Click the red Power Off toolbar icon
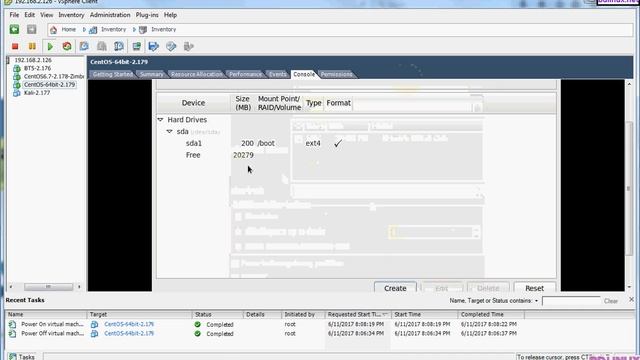 (15, 47)
